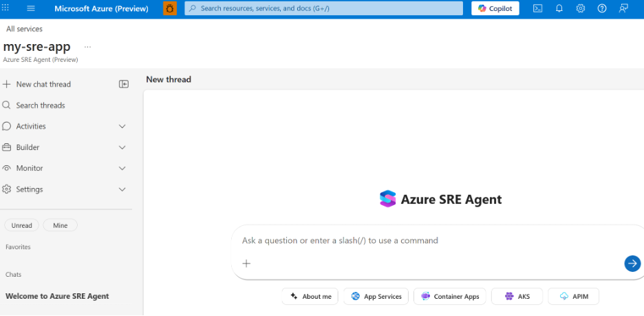Open Cloud Shell from the top bar
The width and height of the screenshot is (644, 316).
[x=537, y=8]
